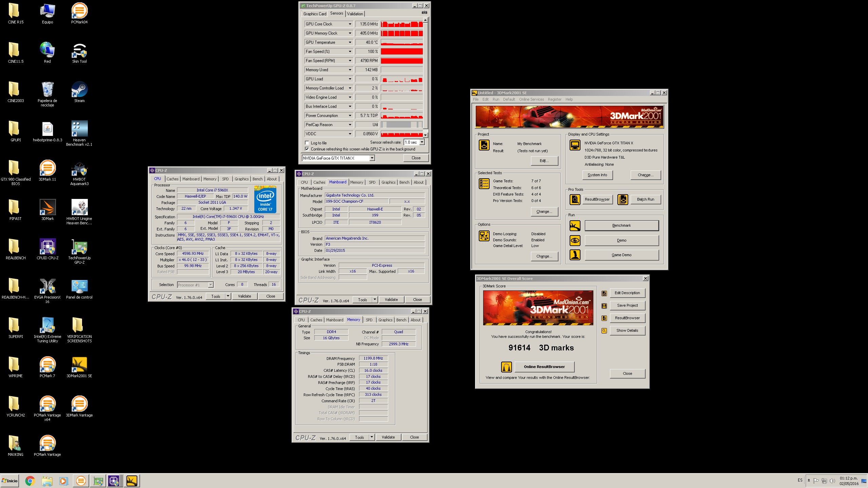The width and height of the screenshot is (868, 488).
Task: Open the Fan Speed (RPM) sensor dropdown
Action: tap(350, 61)
